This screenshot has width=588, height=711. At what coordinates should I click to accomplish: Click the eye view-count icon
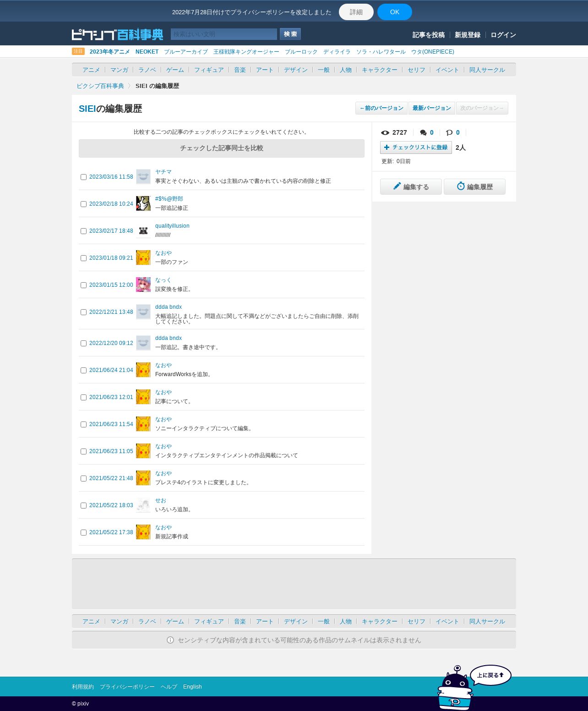click(x=385, y=133)
